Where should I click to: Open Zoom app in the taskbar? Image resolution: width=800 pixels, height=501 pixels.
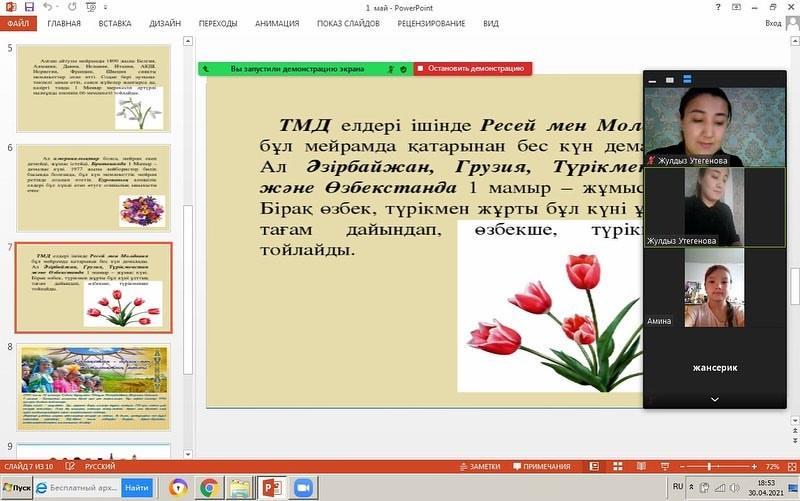click(301, 488)
